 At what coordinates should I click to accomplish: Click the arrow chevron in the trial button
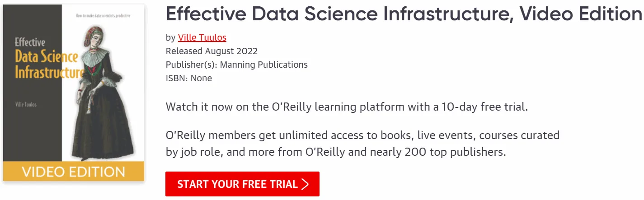pos(305,184)
